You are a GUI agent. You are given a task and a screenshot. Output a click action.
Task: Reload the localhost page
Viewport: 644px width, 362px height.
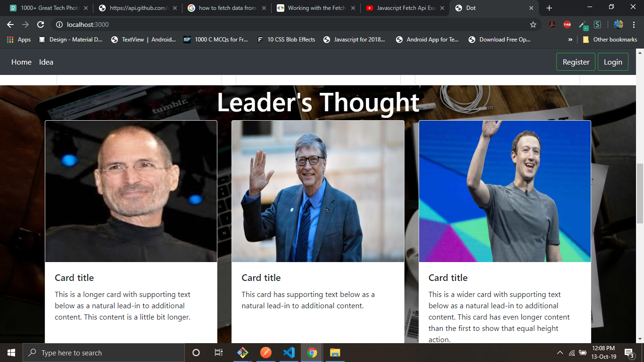(41, 25)
